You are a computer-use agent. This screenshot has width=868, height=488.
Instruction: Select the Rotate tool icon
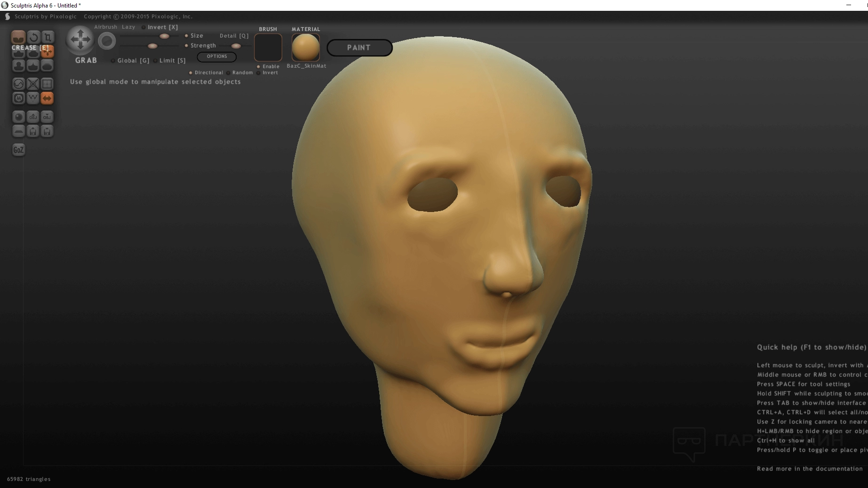coord(33,37)
